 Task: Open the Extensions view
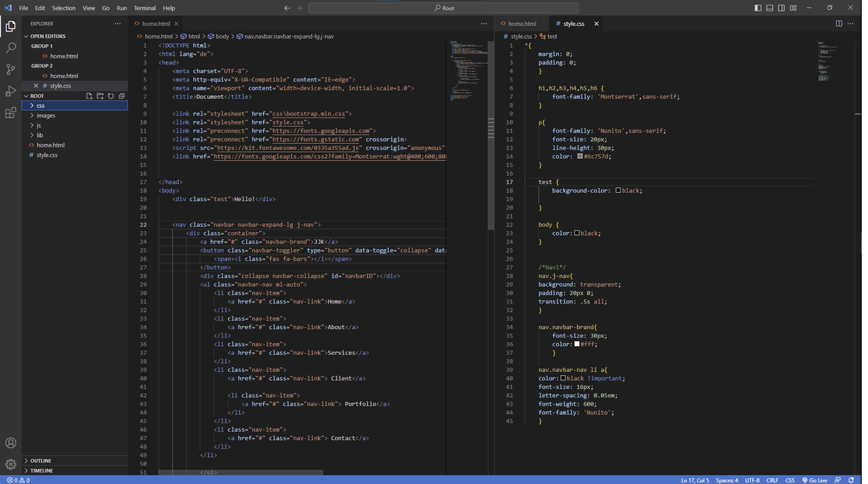(11, 113)
